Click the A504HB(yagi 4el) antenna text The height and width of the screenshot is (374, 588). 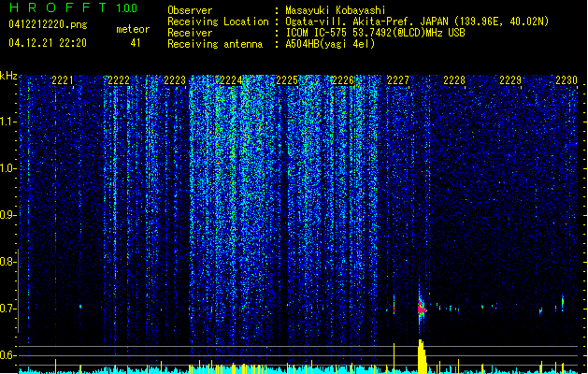tap(330, 44)
